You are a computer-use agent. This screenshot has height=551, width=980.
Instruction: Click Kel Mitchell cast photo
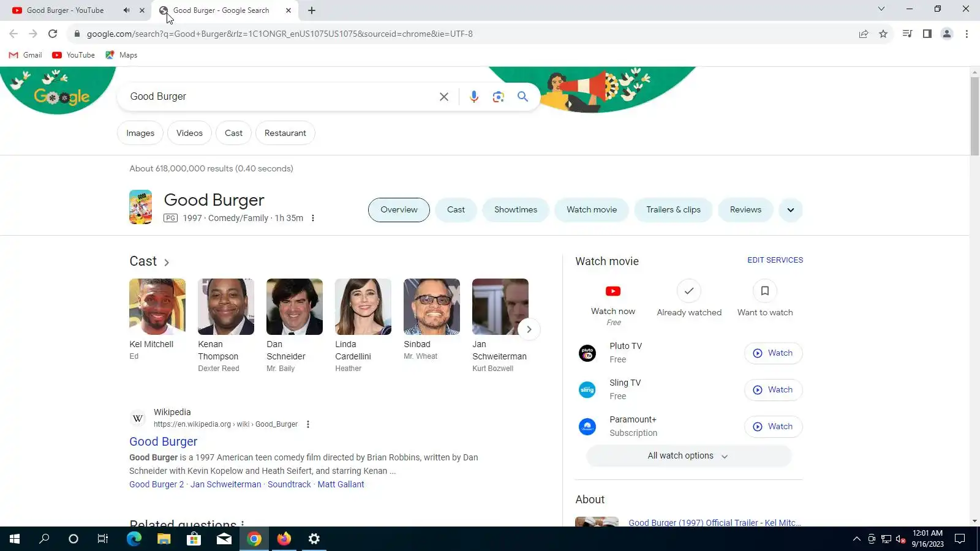click(x=157, y=307)
